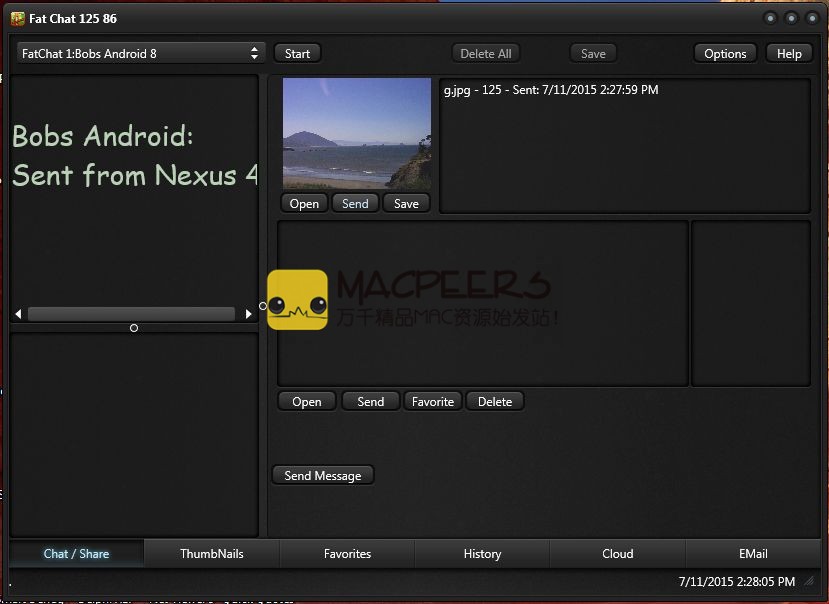Open the FatChat 1:Bobs Android 8 dropdown

pyautogui.click(x=141, y=53)
